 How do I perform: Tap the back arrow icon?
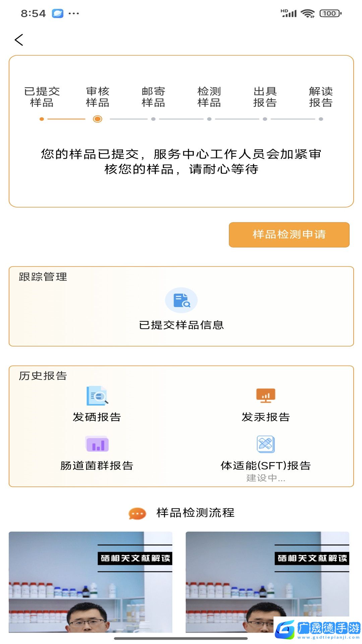(19, 40)
